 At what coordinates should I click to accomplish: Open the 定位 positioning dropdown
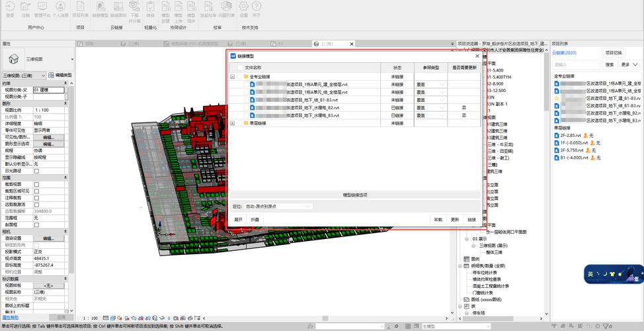[x=278, y=207]
